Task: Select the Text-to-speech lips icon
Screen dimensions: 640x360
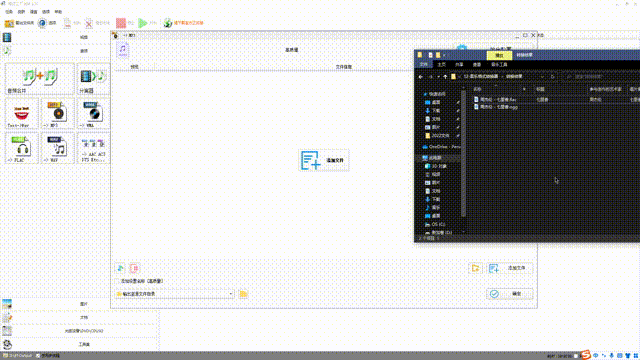Action: click(x=22, y=113)
